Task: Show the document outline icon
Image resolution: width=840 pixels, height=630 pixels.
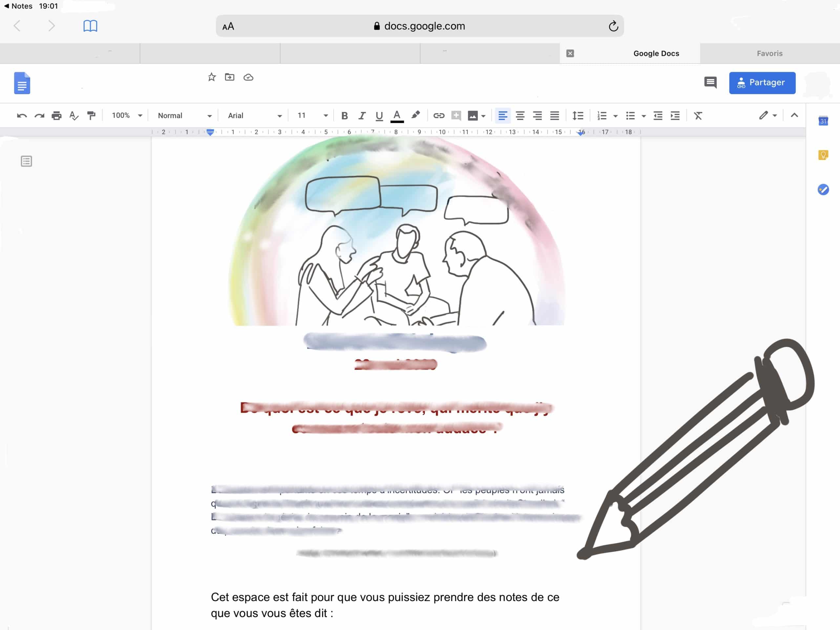Action: coord(26,161)
